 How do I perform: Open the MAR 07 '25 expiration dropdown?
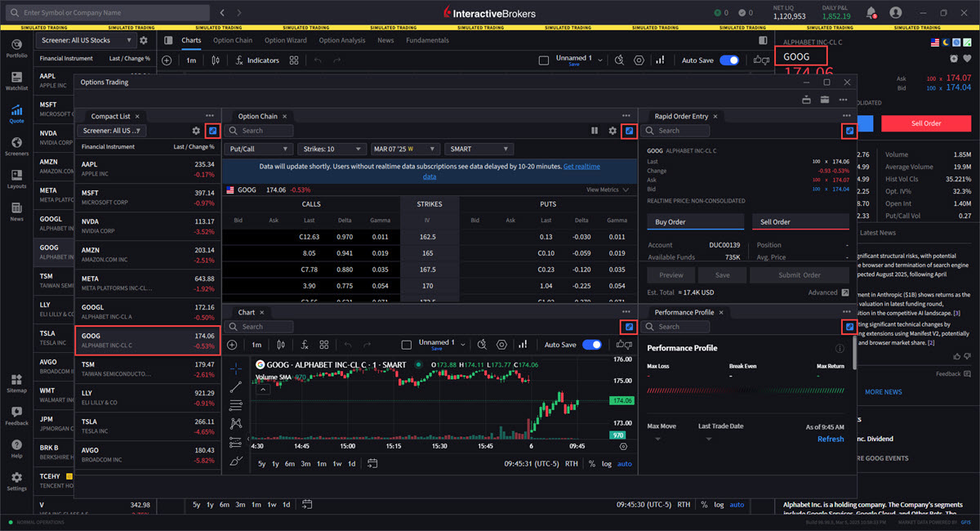(404, 149)
